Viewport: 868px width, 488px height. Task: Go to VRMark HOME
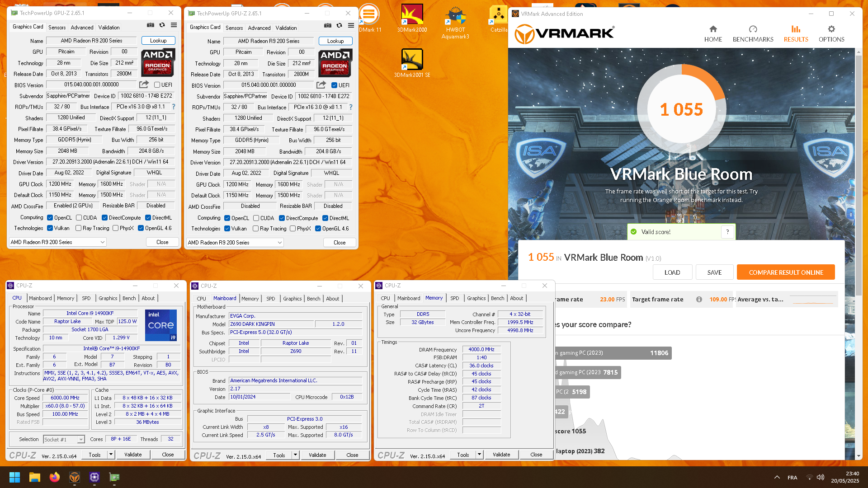(x=713, y=34)
